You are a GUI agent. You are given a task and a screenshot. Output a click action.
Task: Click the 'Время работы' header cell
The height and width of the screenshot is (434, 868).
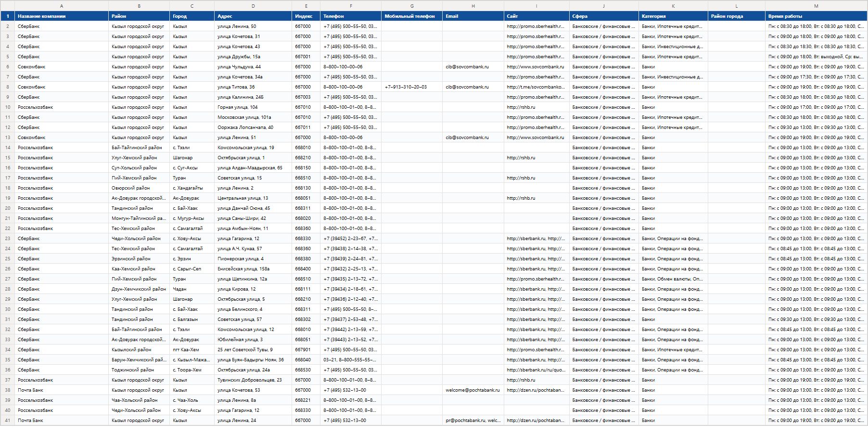pos(816,16)
